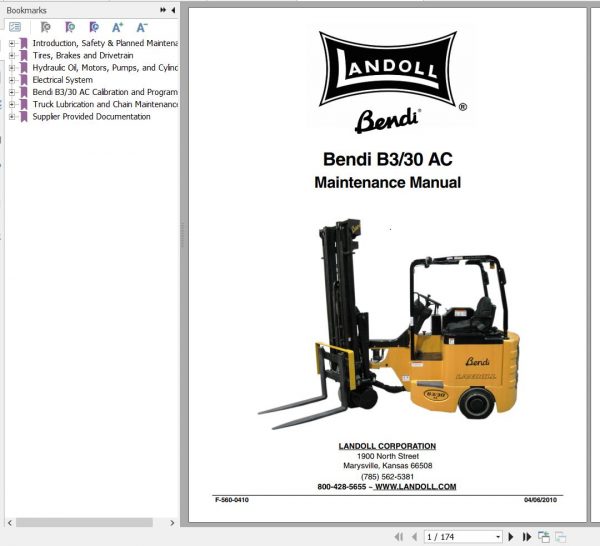Click the bookmarks scrollbar right arrow
This screenshot has height=546, width=600.
172,523
